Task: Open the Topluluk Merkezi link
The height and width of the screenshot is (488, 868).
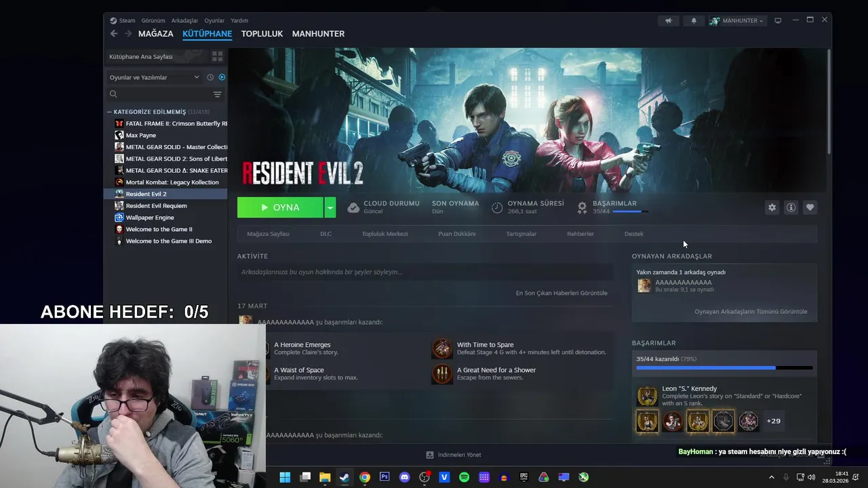Action: (x=384, y=234)
